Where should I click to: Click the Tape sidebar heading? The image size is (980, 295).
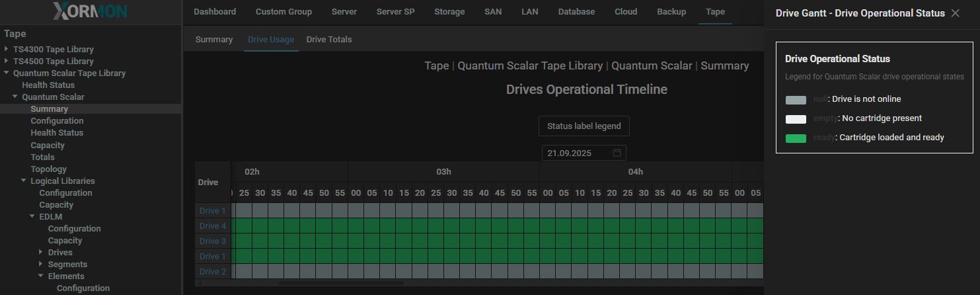15,34
